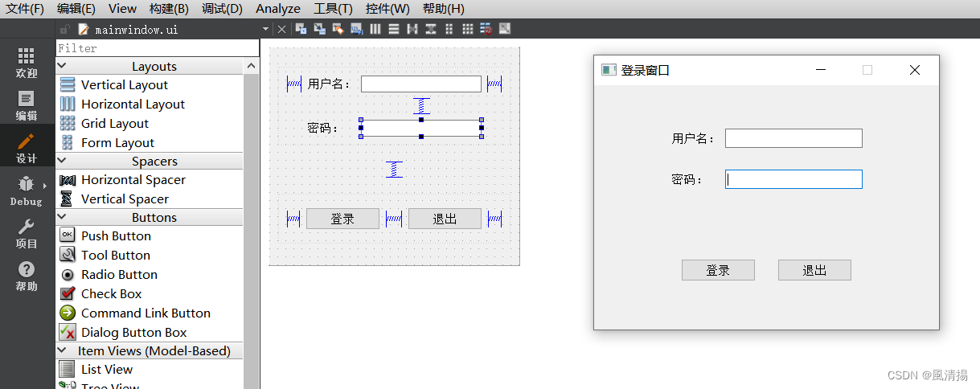
Task: Apply Lay Out in a Grid
Action: coord(468,29)
